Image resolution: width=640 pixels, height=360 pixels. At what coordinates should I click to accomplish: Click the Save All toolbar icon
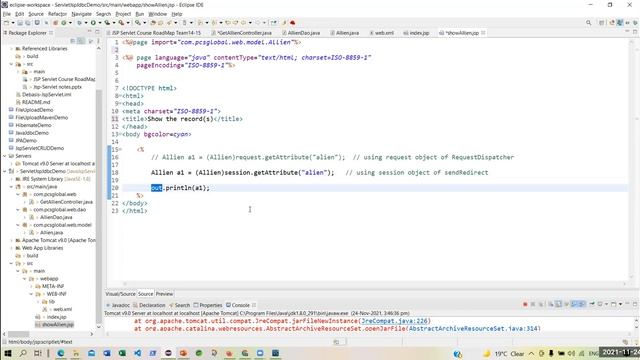tap(27, 23)
